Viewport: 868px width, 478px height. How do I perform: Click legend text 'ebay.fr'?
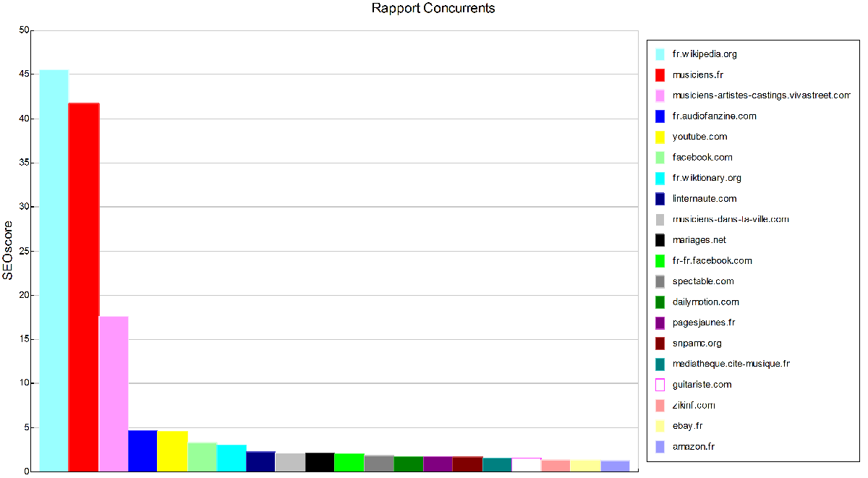tap(687, 426)
